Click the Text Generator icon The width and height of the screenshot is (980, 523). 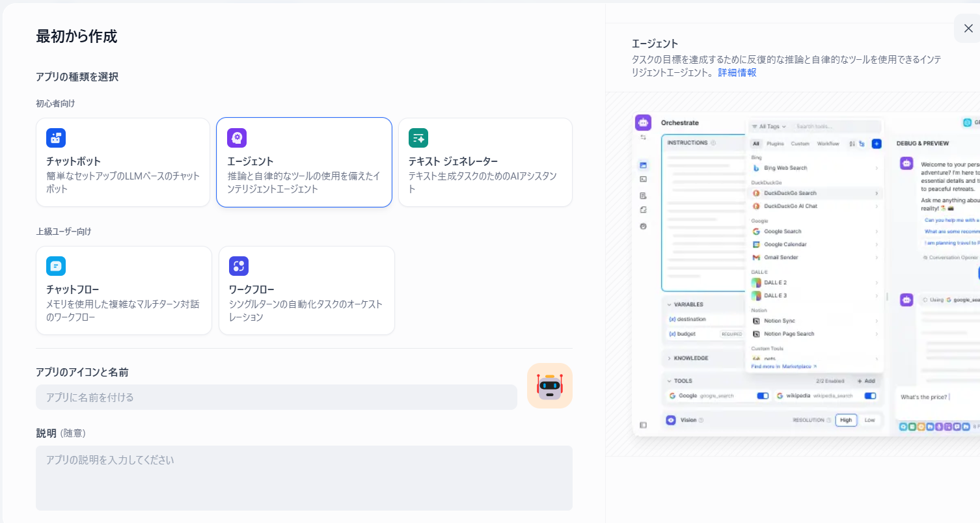click(418, 138)
